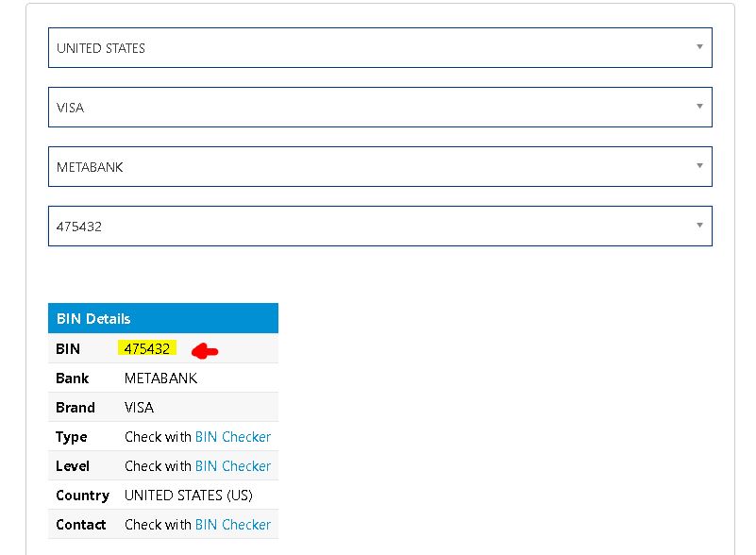This screenshot has width=756, height=555.
Task: Click BIN Checker link in Contact row
Action: 233,525
